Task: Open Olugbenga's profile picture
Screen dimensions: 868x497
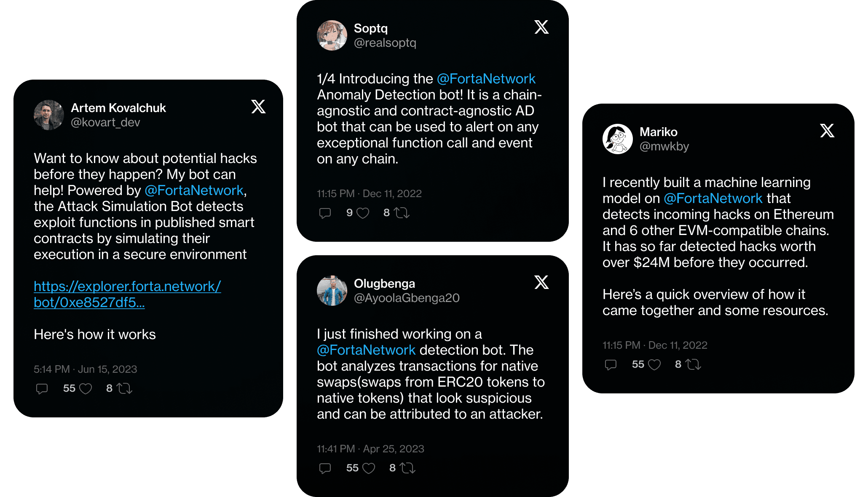Action: [x=332, y=291]
